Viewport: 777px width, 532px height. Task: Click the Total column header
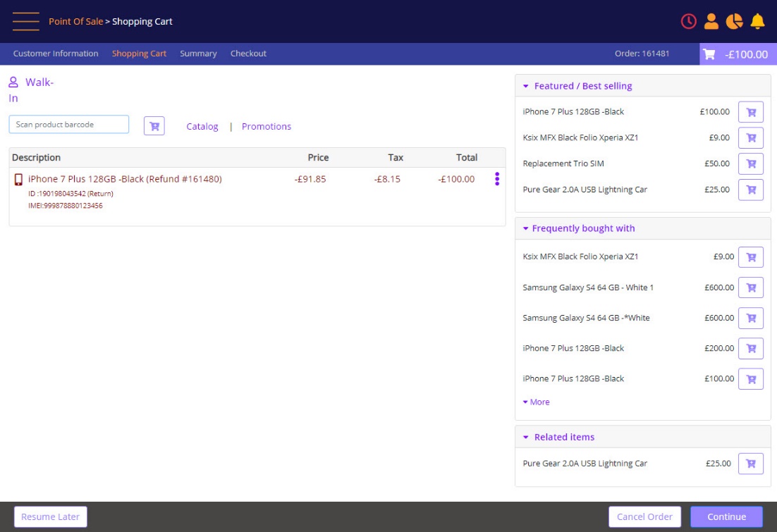tap(467, 158)
